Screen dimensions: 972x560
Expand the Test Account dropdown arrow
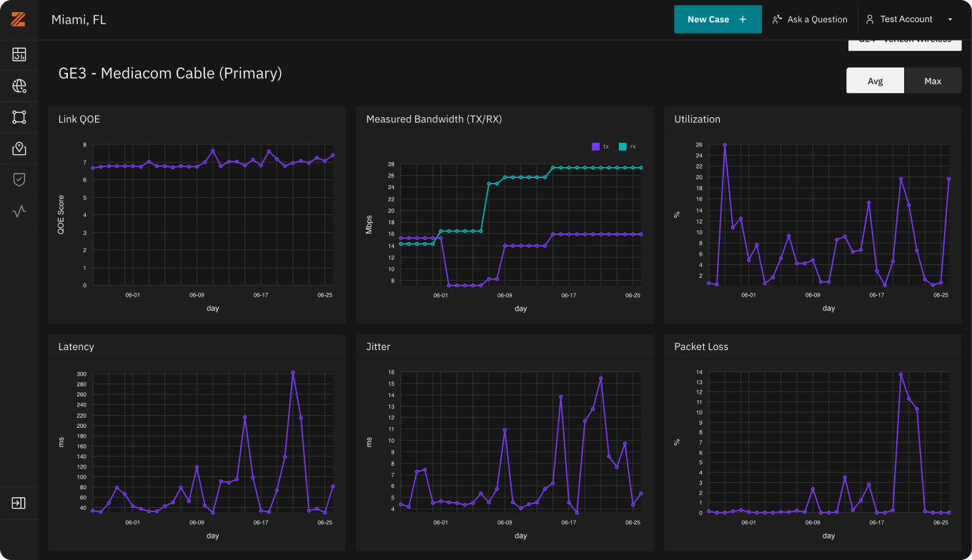pyautogui.click(x=950, y=19)
